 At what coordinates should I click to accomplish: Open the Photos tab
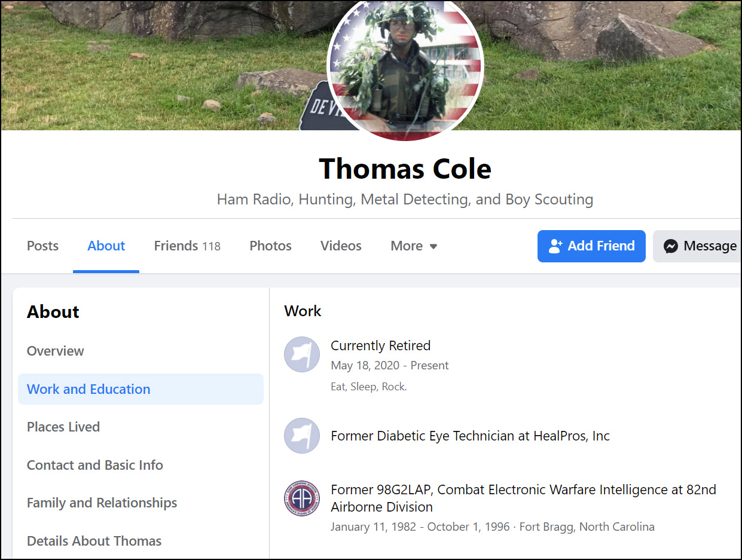coord(270,246)
